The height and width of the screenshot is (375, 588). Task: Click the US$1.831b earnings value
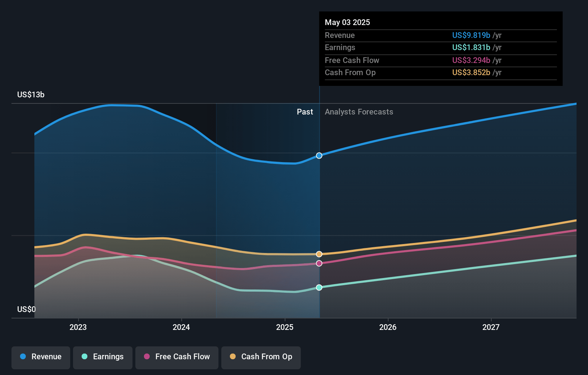[471, 47]
